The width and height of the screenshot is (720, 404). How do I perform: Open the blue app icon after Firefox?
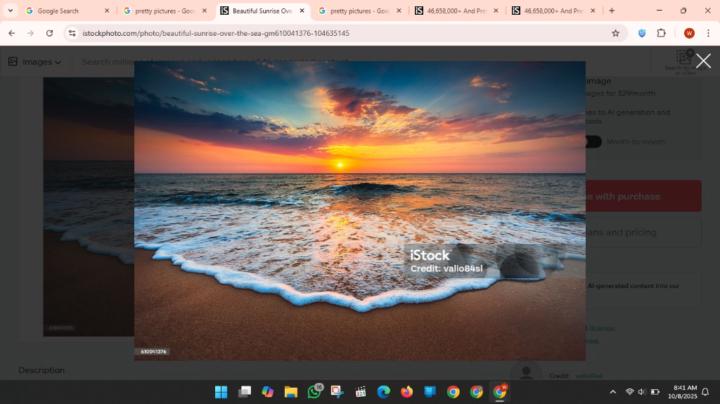click(x=430, y=392)
